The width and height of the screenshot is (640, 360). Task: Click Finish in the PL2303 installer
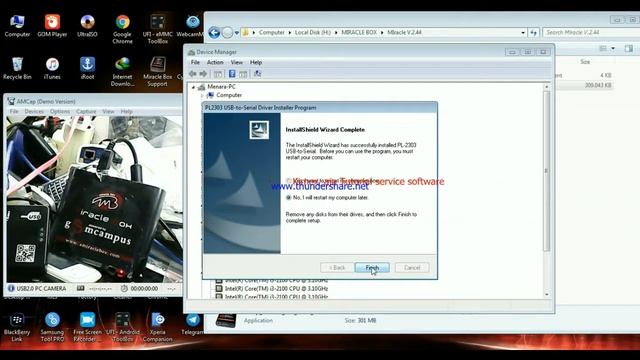coord(372,268)
